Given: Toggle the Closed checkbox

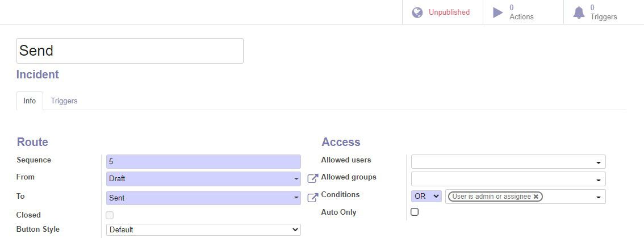Looking at the screenshot, I should pyautogui.click(x=110, y=215).
